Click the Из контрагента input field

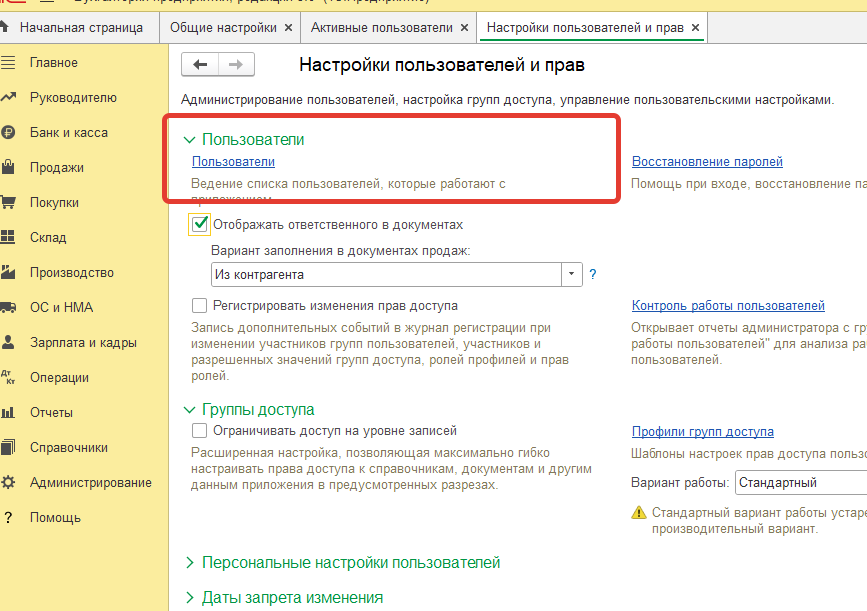point(387,274)
